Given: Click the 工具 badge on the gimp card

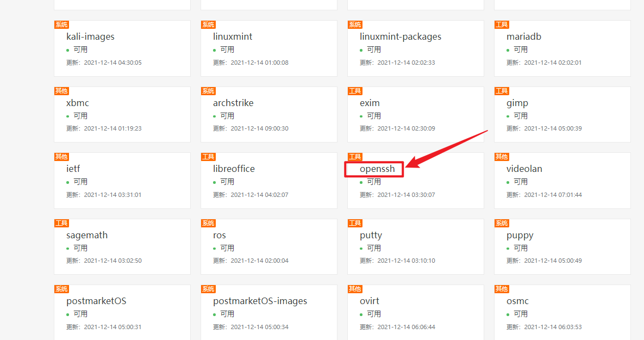Looking at the screenshot, I should pos(501,91).
